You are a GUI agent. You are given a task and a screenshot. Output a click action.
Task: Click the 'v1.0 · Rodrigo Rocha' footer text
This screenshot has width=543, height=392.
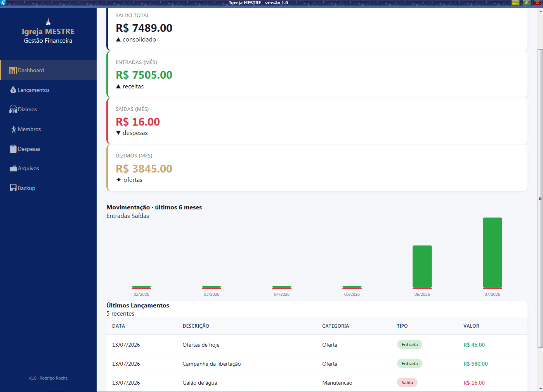pos(48,378)
